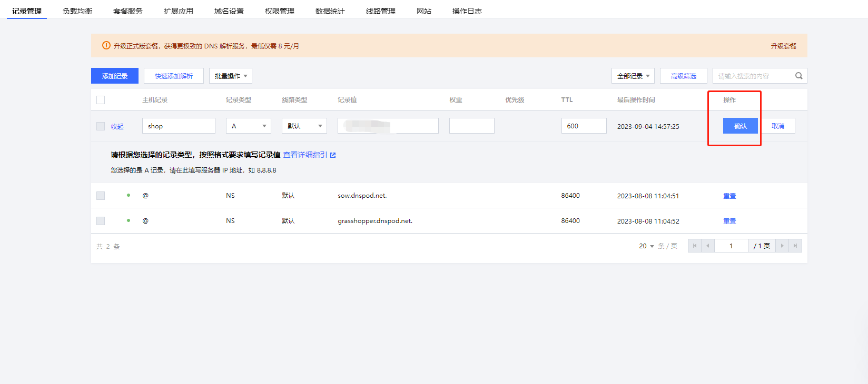Open the 全部记录 filter dropdown
The image size is (868, 384).
[633, 76]
